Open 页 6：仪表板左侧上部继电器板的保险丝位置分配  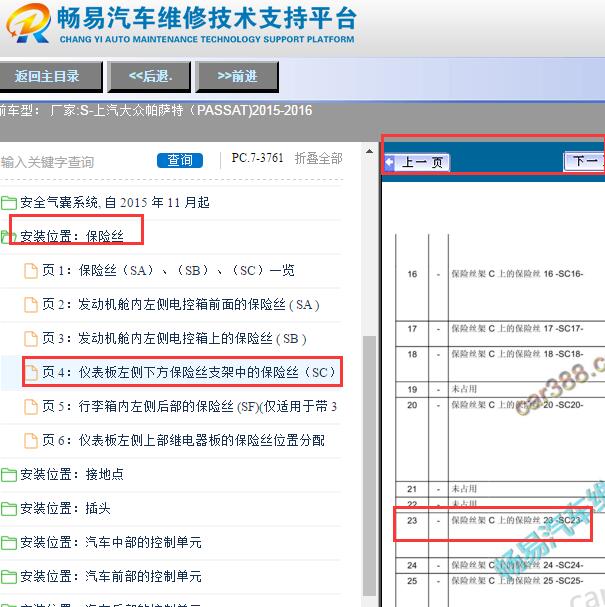point(183,441)
